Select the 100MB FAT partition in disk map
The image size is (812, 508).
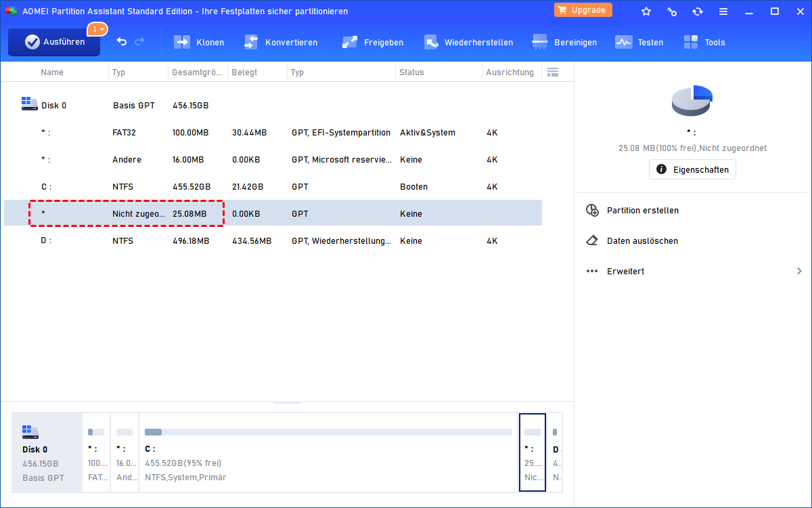click(95, 452)
